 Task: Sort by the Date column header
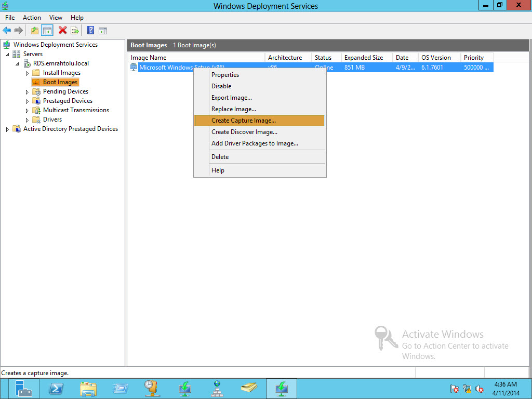405,58
